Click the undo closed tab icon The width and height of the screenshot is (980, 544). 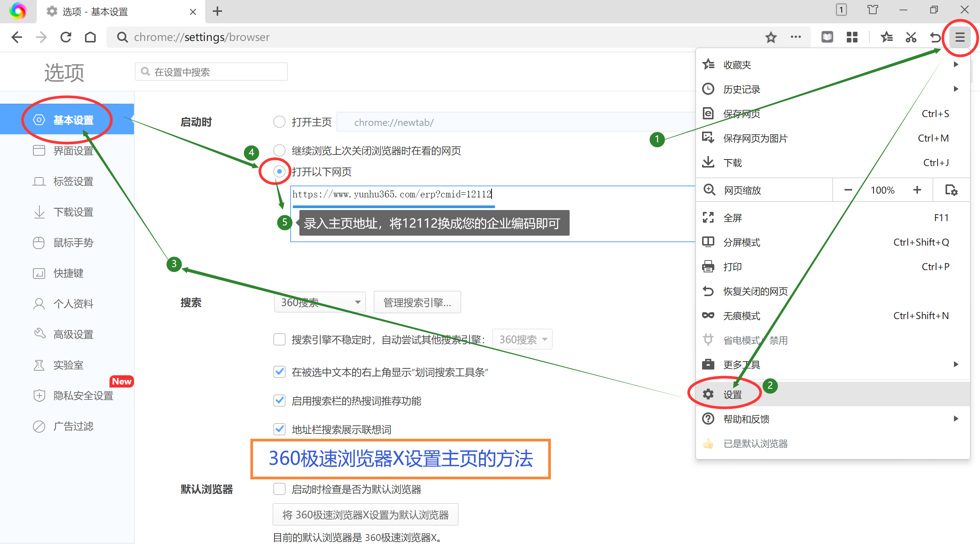[935, 37]
